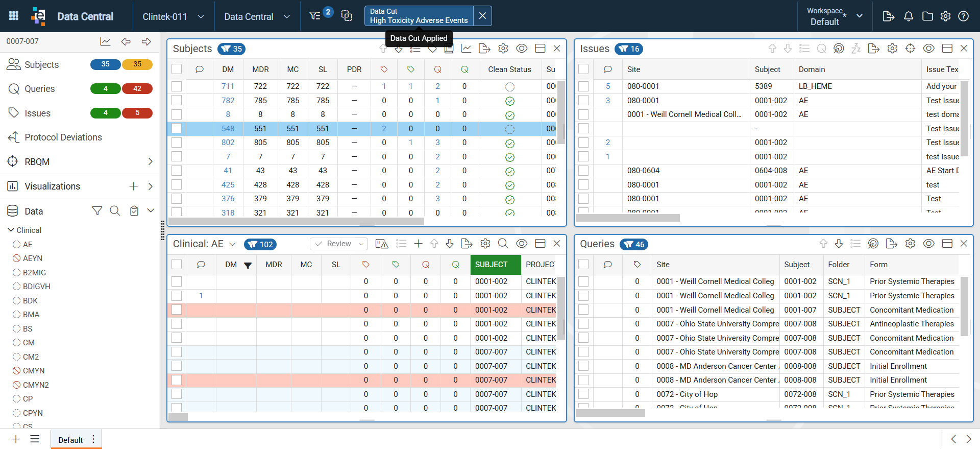Check the box for subject row 711
Screen dimensions: 980x449
177,86
